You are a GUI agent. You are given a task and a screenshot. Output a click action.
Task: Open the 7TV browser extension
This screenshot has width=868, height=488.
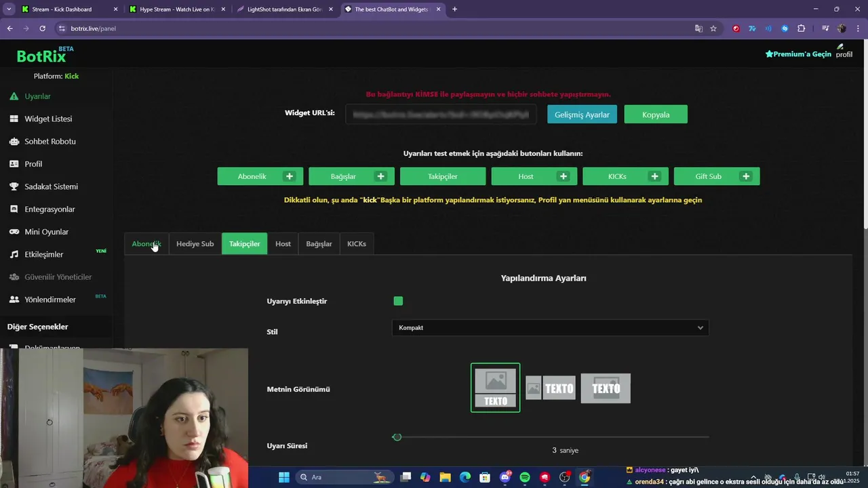coord(752,28)
